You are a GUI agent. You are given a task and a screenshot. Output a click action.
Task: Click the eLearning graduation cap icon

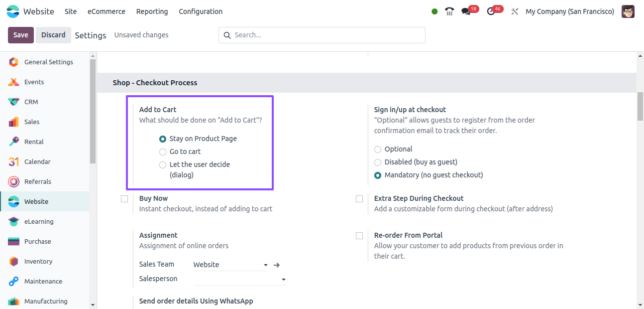14,222
